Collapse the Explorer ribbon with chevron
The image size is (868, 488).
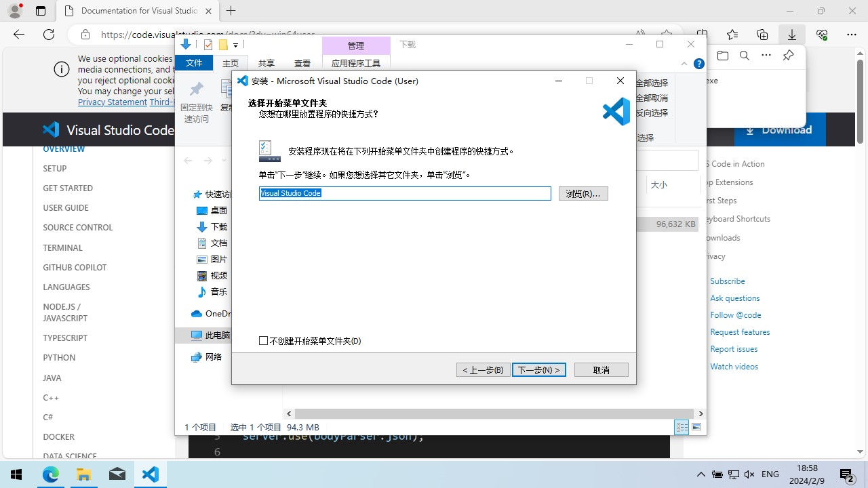click(x=684, y=64)
